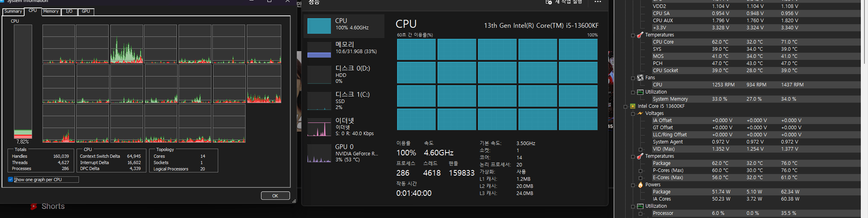
Task: Expand the P-Cores (Max) temperature row
Action: tap(640, 171)
